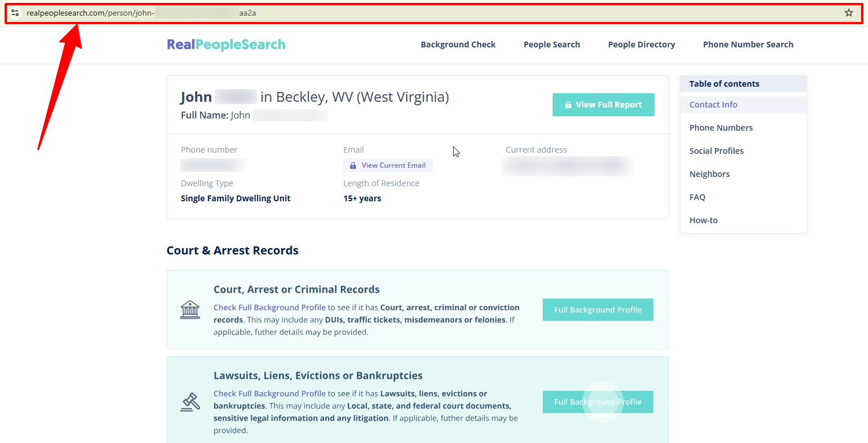Image resolution: width=868 pixels, height=443 pixels.
Task: Select Phone Numbers in table of contents
Action: coord(721,128)
